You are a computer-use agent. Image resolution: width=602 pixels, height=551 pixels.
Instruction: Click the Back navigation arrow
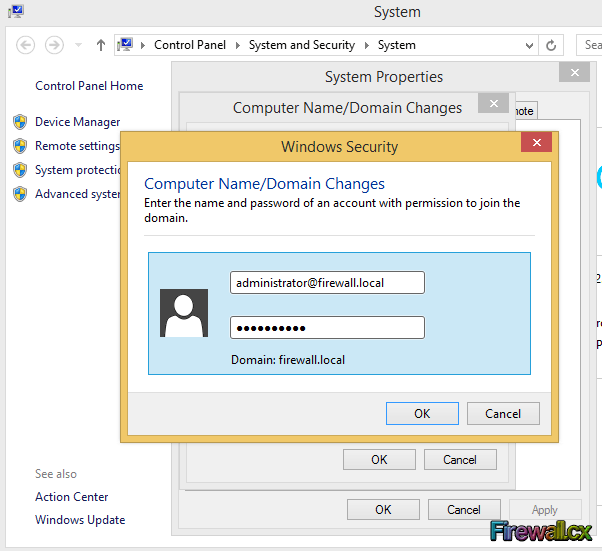26,45
